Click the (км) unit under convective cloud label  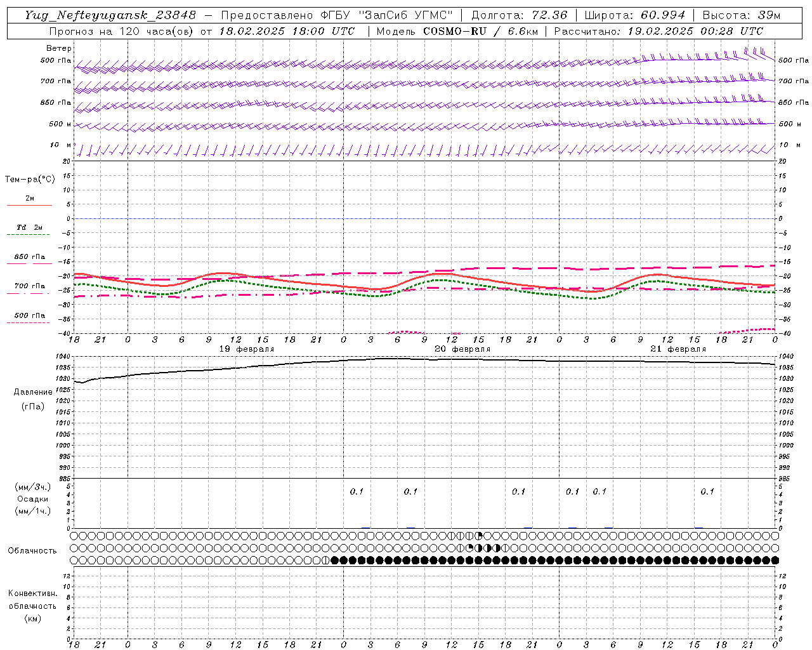point(32,618)
